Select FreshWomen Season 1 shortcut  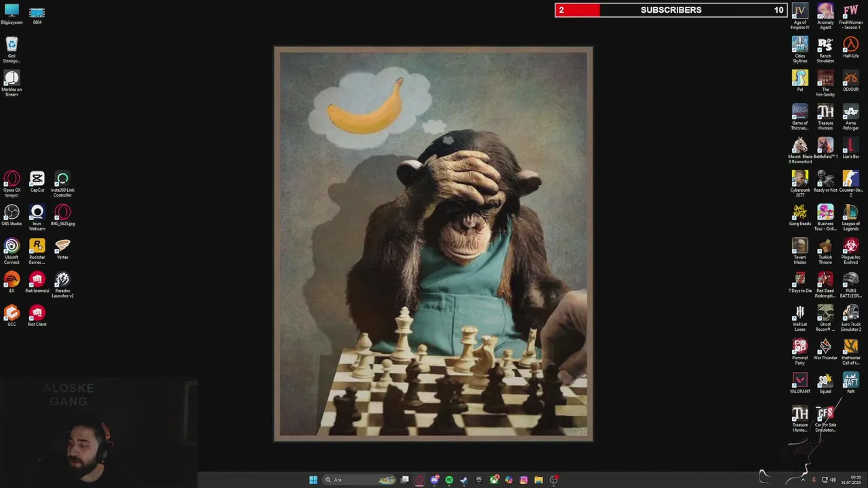(x=851, y=16)
